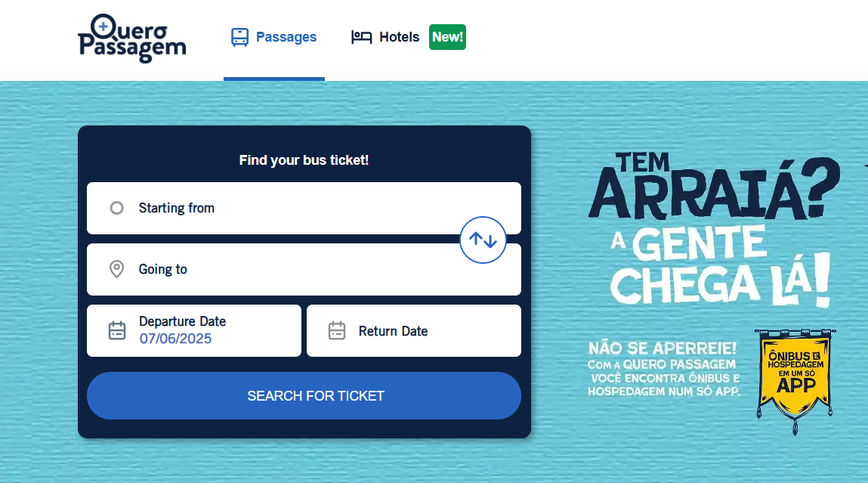Click the circle icon in Starting from
Screen dimensions: 868x483
116,208
